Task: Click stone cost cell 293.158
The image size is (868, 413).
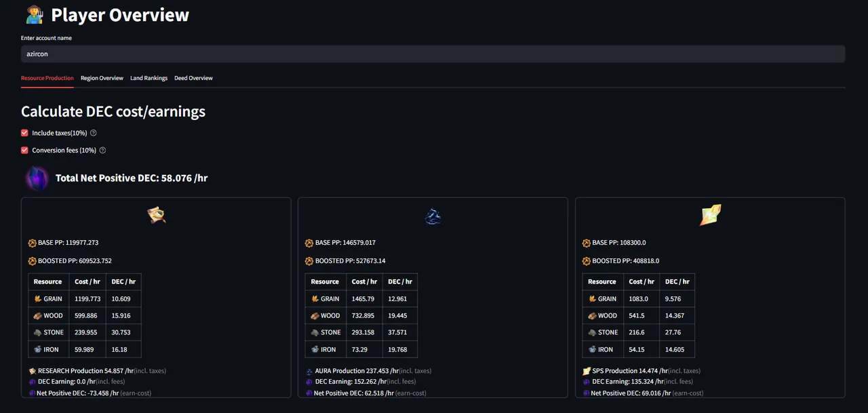Action: [365, 332]
